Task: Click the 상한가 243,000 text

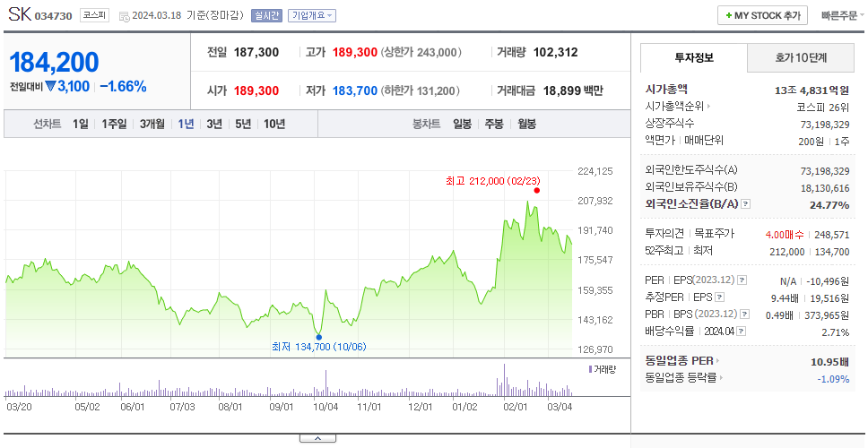Action: click(x=421, y=53)
